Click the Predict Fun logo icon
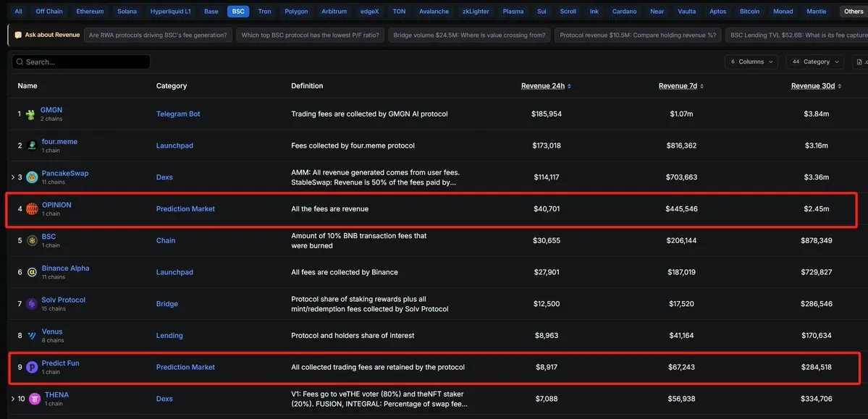Viewport: 868px width, 419px height. [x=32, y=367]
